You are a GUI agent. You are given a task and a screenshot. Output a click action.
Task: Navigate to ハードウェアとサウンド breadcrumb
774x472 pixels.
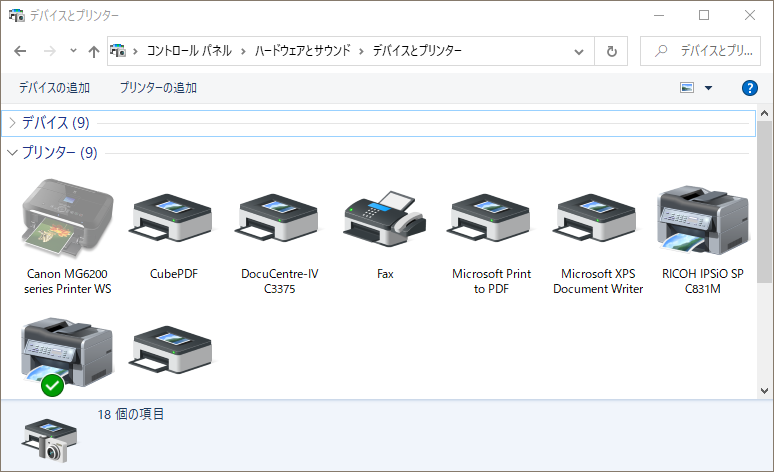(x=303, y=50)
